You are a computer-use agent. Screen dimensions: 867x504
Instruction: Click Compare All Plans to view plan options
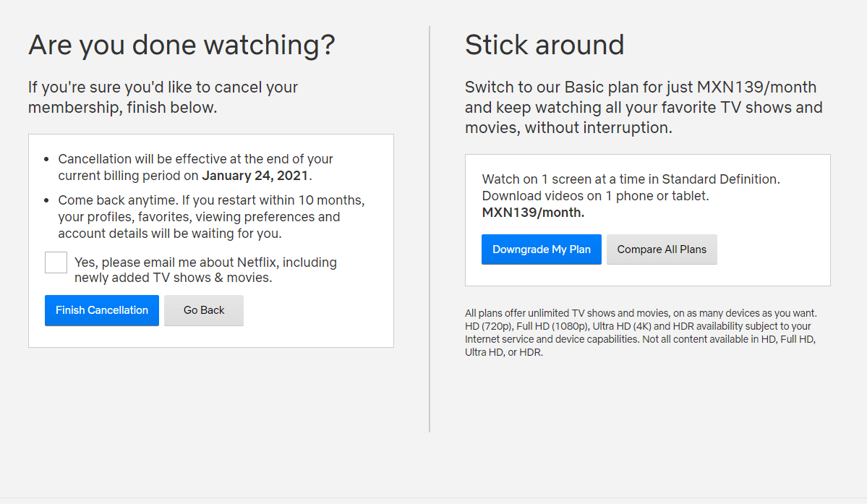pos(661,249)
